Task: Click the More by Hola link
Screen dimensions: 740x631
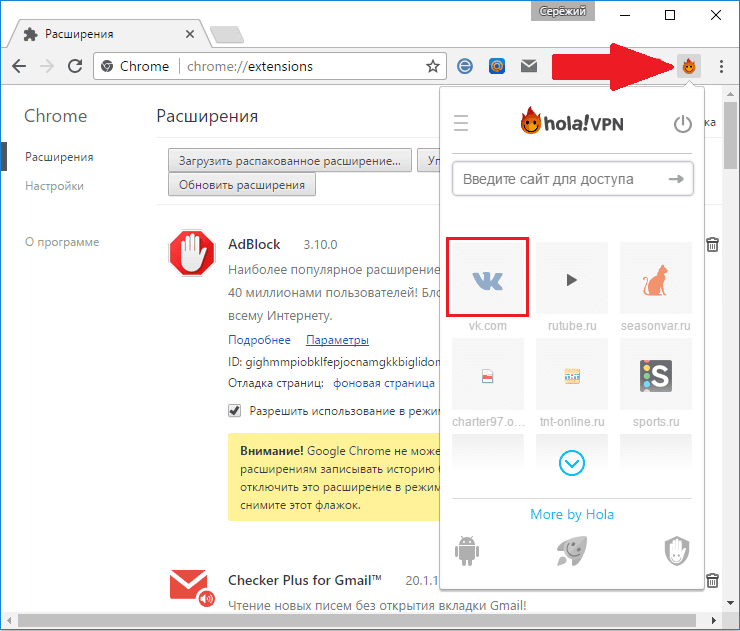Action: [572, 514]
